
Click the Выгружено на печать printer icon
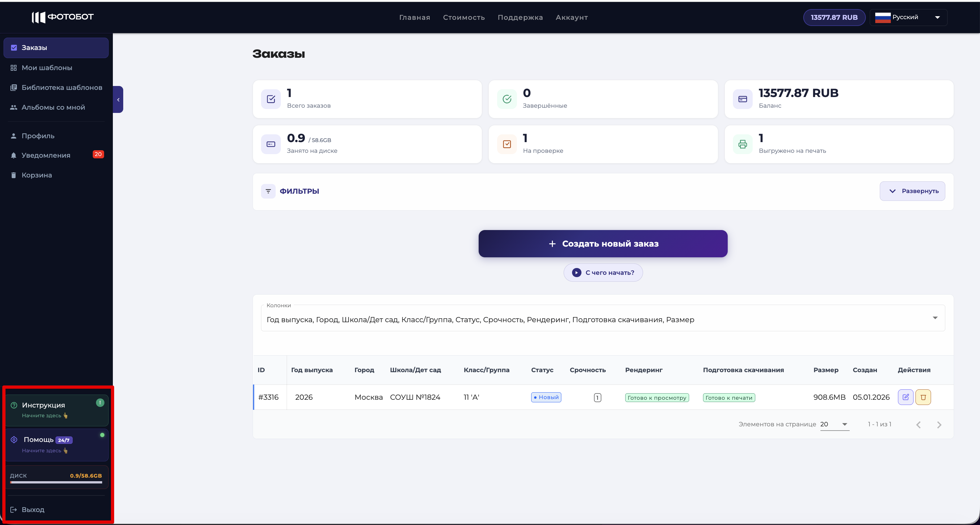coord(743,144)
